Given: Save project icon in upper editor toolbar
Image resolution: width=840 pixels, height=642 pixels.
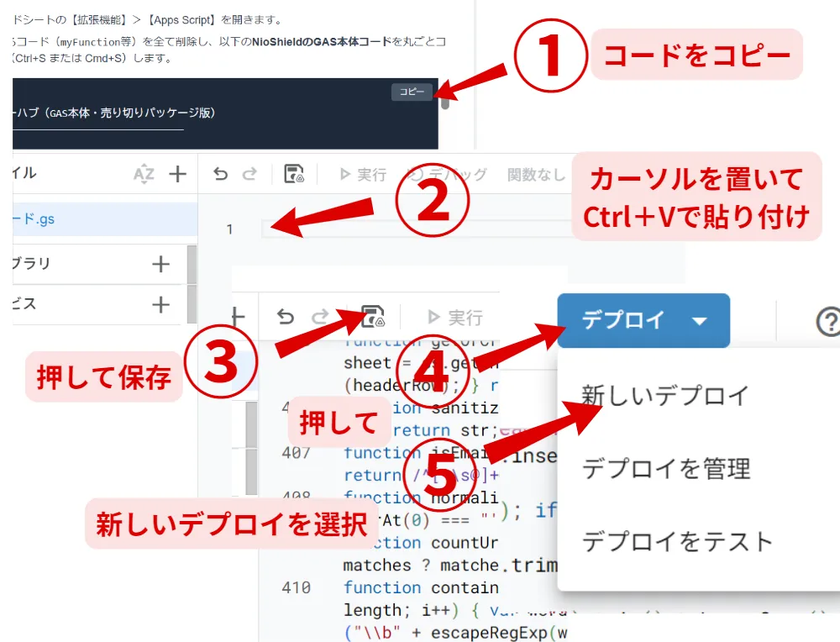Looking at the screenshot, I should point(293,174).
